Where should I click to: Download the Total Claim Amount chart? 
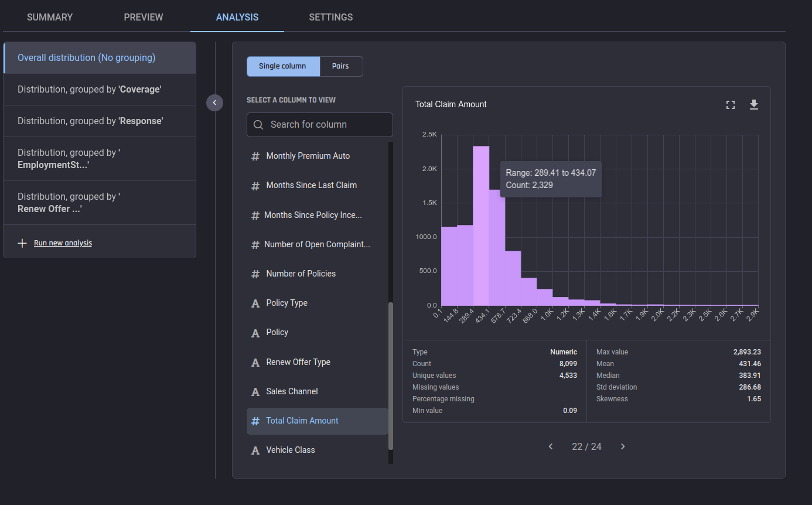point(754,105)
